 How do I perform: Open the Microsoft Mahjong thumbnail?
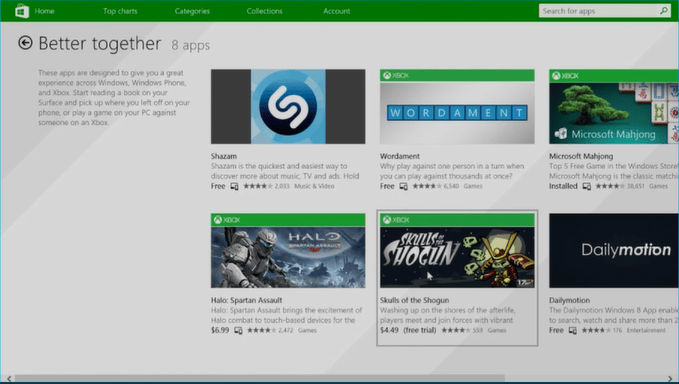(x=614, y=106)
